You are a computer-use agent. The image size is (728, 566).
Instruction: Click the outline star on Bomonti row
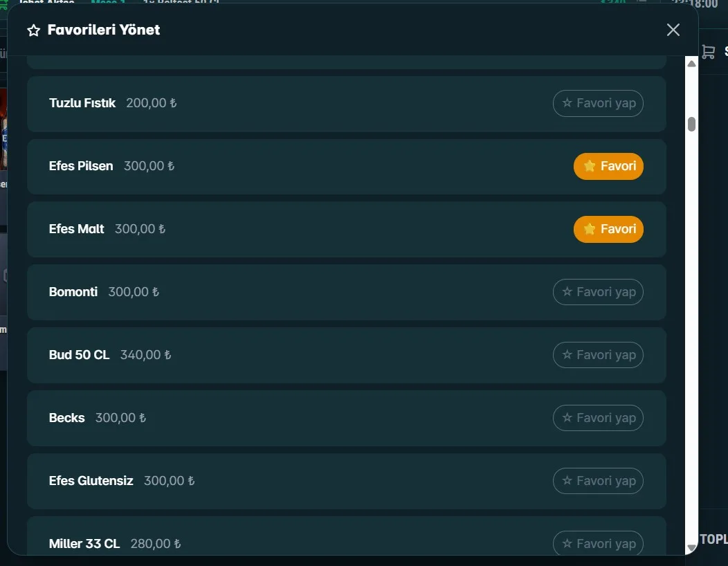567,291
